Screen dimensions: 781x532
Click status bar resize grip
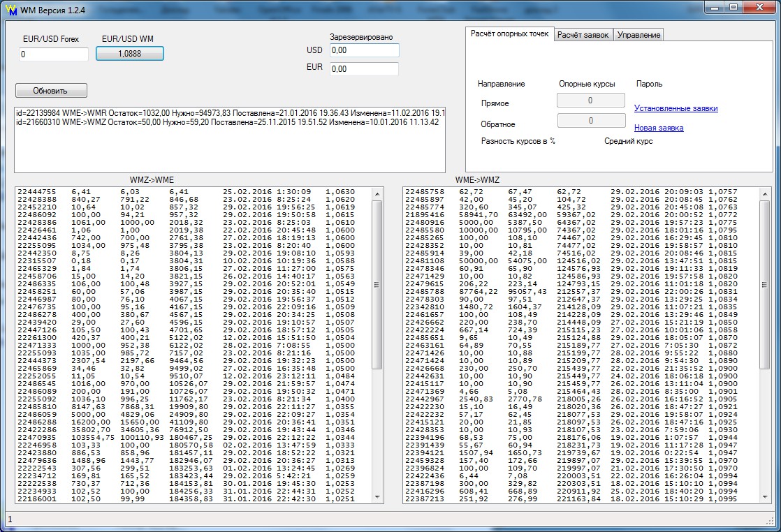coord(770,521)
